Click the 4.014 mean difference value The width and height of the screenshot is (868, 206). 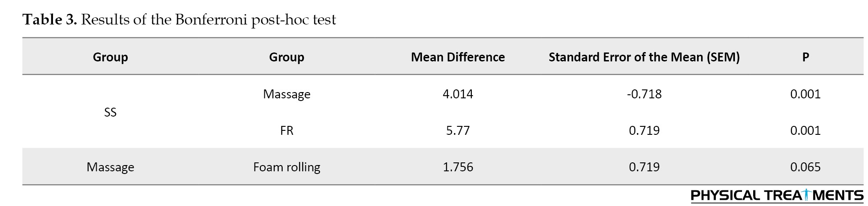458,94
